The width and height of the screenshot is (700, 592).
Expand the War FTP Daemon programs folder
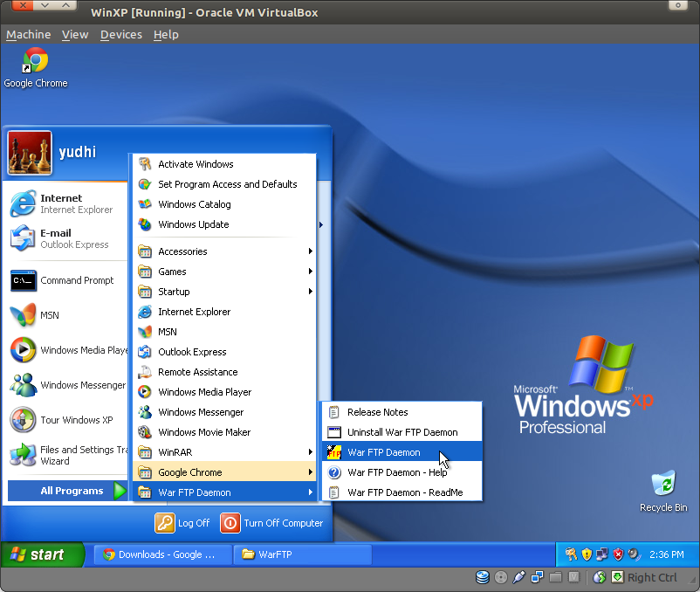coord(224,492)
